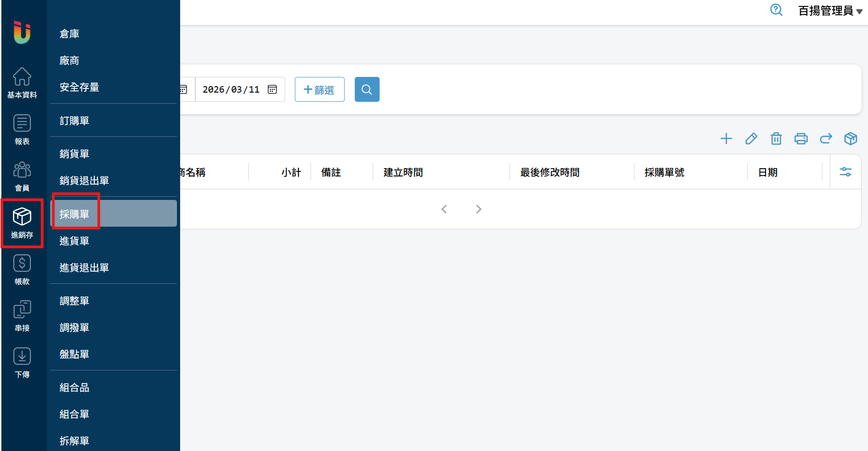Click the trash delete icon

(x=776, y=139)
